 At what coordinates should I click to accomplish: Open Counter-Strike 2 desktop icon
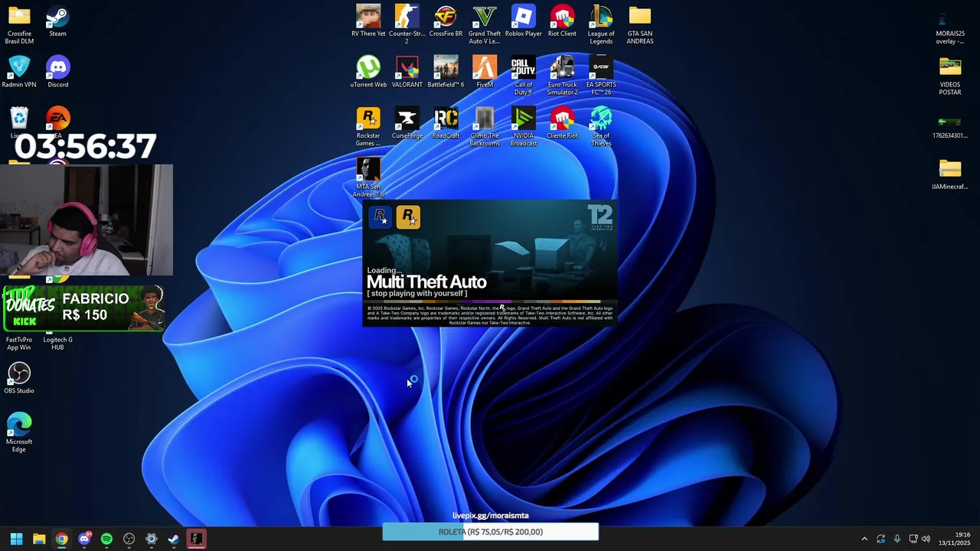point(407,24)
